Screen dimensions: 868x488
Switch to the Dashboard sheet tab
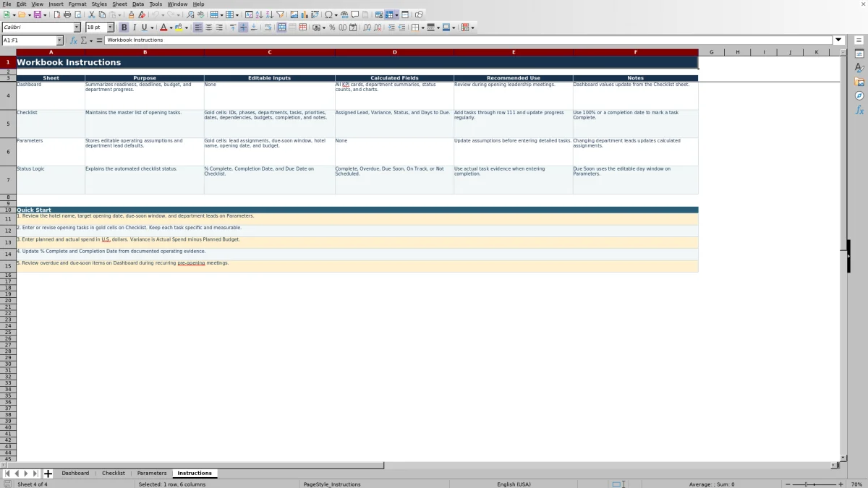click(75, 474)
